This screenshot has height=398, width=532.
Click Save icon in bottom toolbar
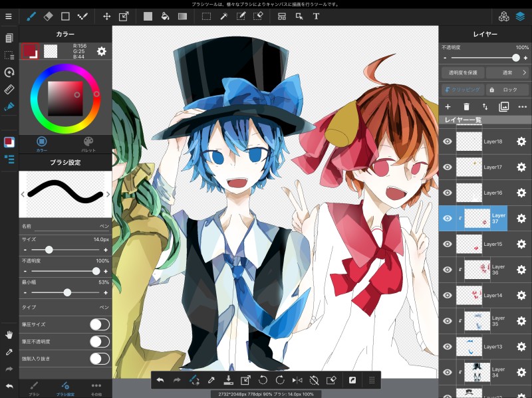pos(228,380)
